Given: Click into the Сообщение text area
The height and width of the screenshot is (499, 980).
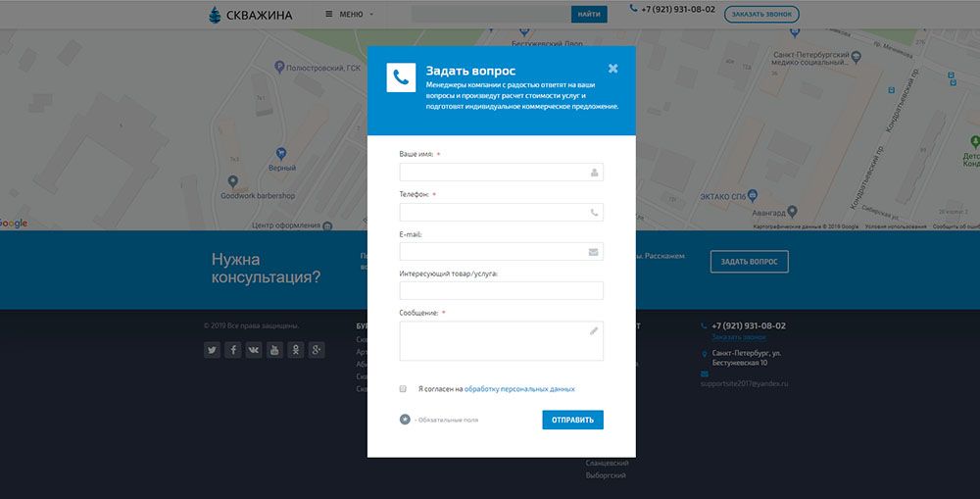Looking at the screenshot, I should click(x=501, y=341).
